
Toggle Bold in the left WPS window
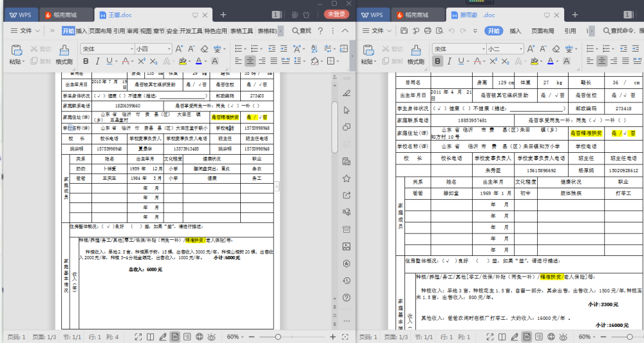(86, 61)
